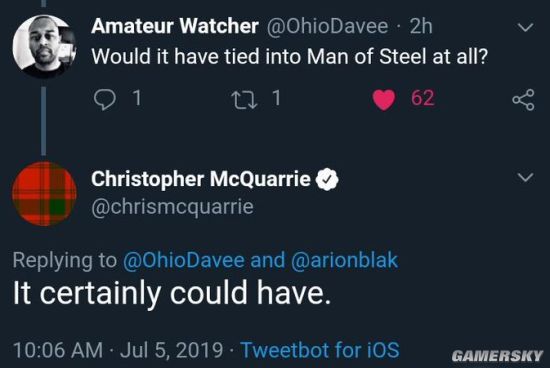Open the @arionblak mention link
This screenshot has height=368, width=550.
pos(344,260)
